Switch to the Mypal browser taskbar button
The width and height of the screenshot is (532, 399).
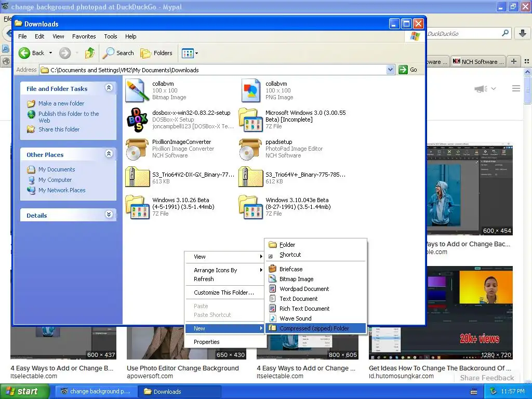pos(96,391)
